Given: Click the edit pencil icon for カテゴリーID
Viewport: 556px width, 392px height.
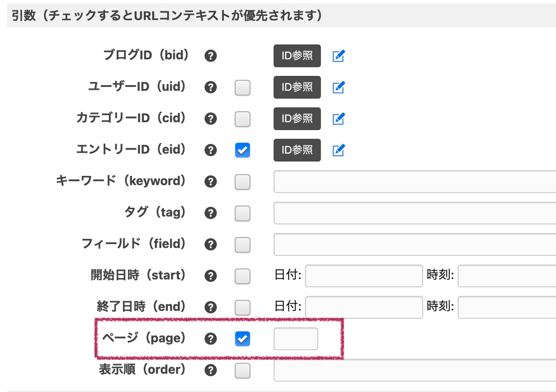Looking at the screenshot, I should point(339,118).
